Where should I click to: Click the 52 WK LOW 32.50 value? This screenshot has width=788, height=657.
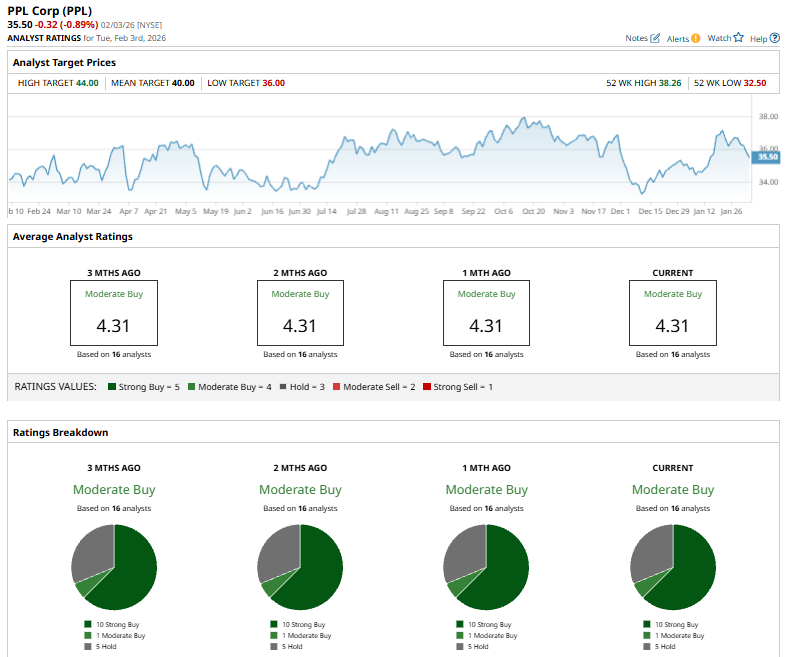(755, 83)
